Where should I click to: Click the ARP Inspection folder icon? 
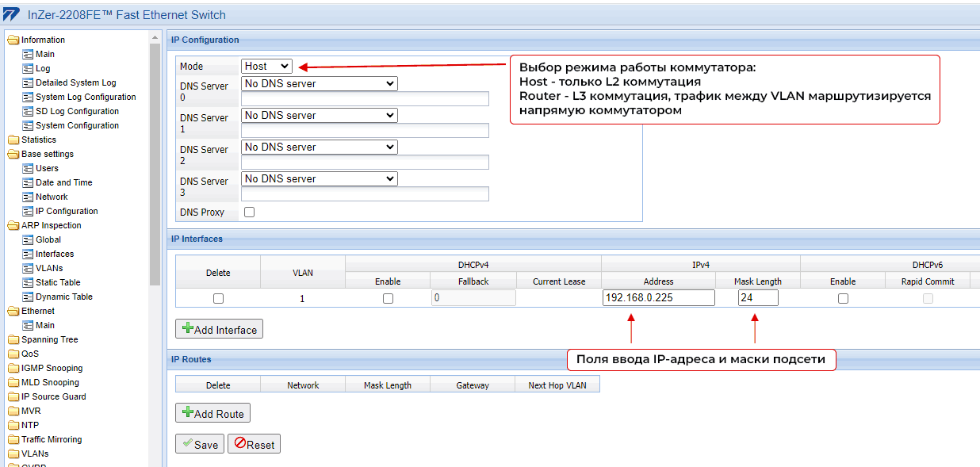click(13, 225)
